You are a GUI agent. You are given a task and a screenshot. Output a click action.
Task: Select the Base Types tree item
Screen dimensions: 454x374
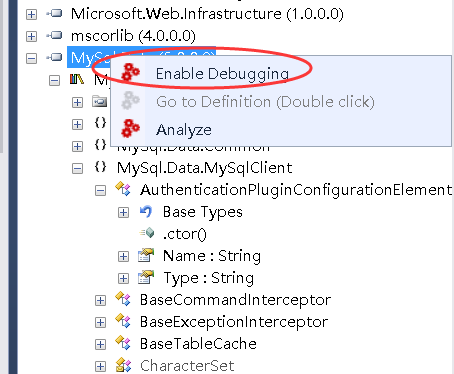pyautogui.click(x=203, y=212)
